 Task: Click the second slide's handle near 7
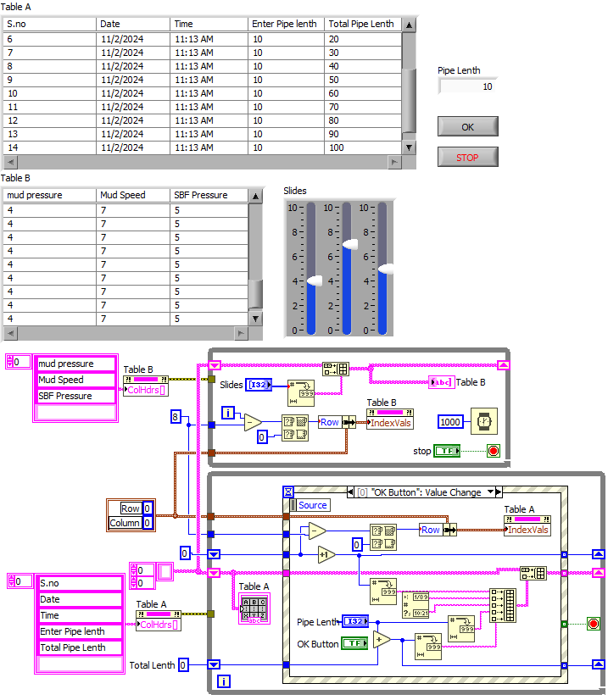tap(349, 244)
